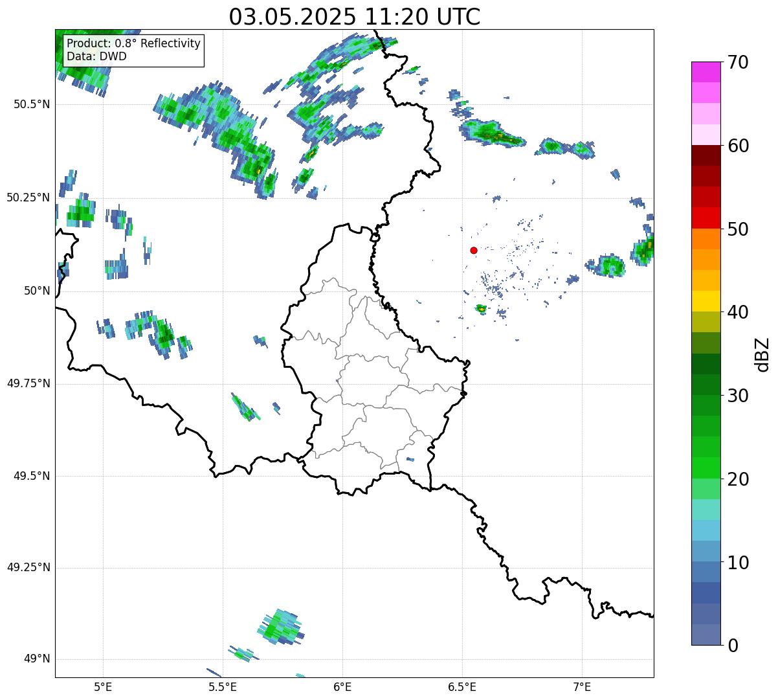Click the "7°E" longitude label
This screenshot has width=778, height=700.
(582, 686)
